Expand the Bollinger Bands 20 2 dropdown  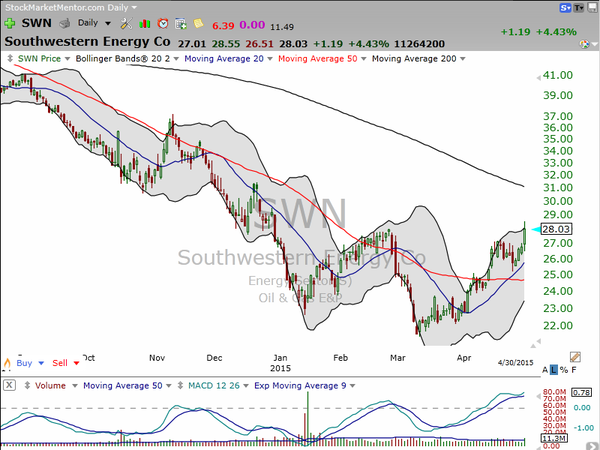click(x=176, y=59)
